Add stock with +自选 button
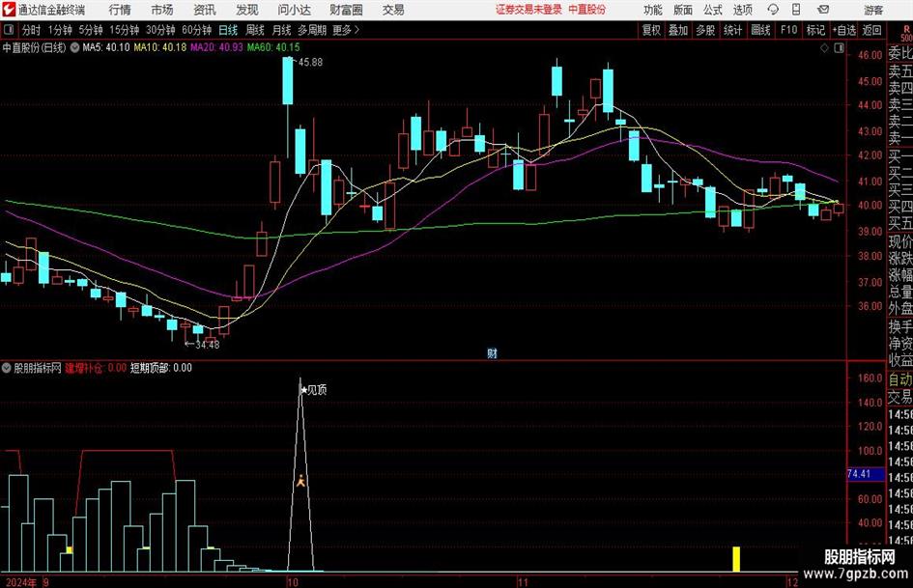This screenshot has height=588, width=913. 844,30
